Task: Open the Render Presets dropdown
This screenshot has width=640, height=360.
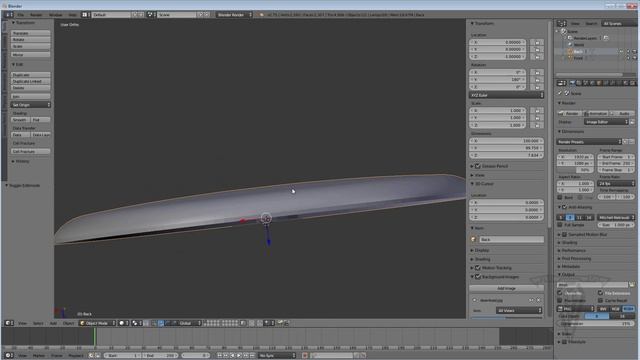Action: (x=589, y=142)
